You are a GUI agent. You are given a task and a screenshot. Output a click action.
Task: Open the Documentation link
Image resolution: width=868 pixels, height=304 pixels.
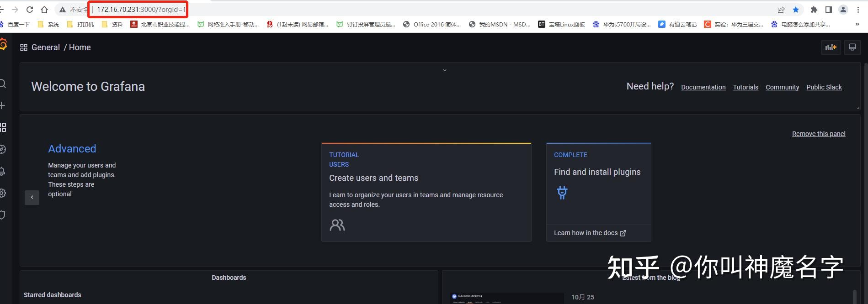(x=703, y=87)
